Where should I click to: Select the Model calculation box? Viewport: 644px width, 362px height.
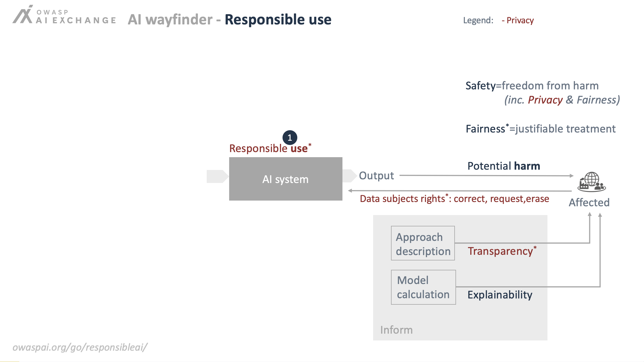coord(423,287)
